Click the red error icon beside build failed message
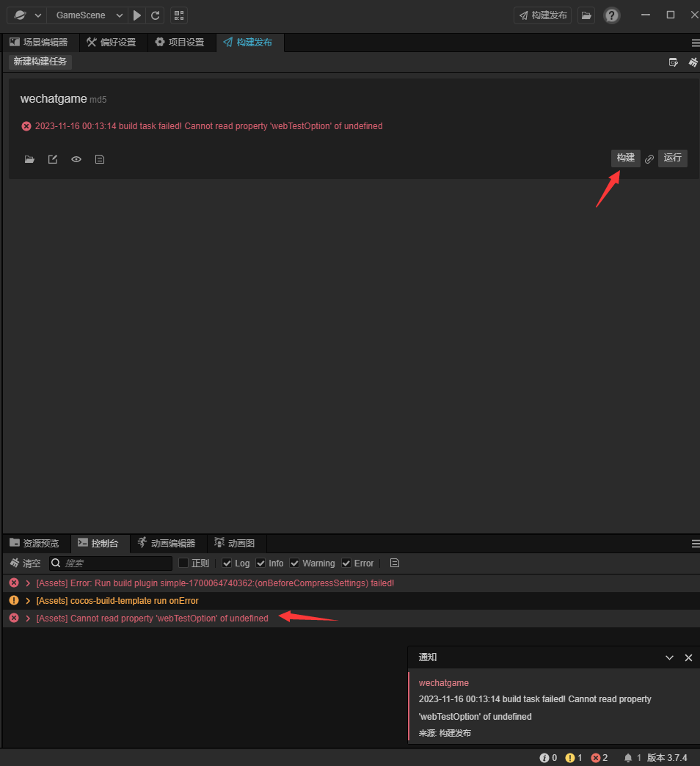The image size is (700, 766). pyautogui.click(x=26, y=126)
